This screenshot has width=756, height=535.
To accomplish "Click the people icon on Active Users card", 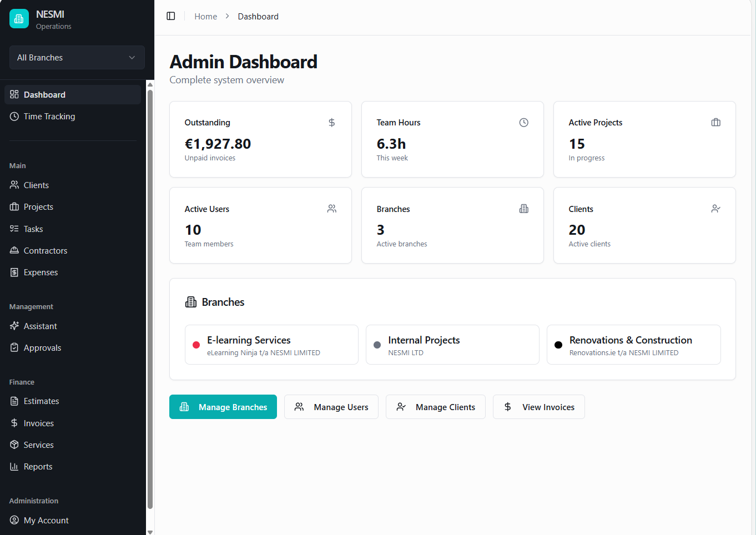I will [x=332, y=209].
